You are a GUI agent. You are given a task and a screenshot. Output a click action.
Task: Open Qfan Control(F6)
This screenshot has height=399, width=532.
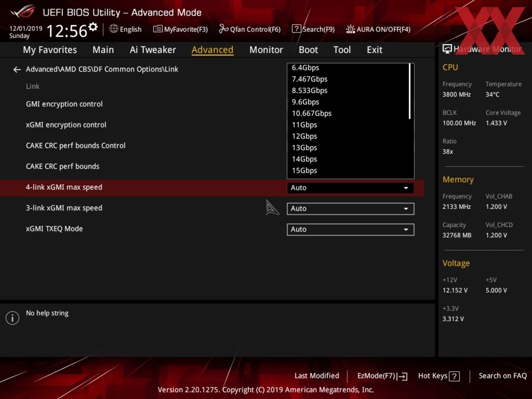pyautogui.click(x=255, y=29)
